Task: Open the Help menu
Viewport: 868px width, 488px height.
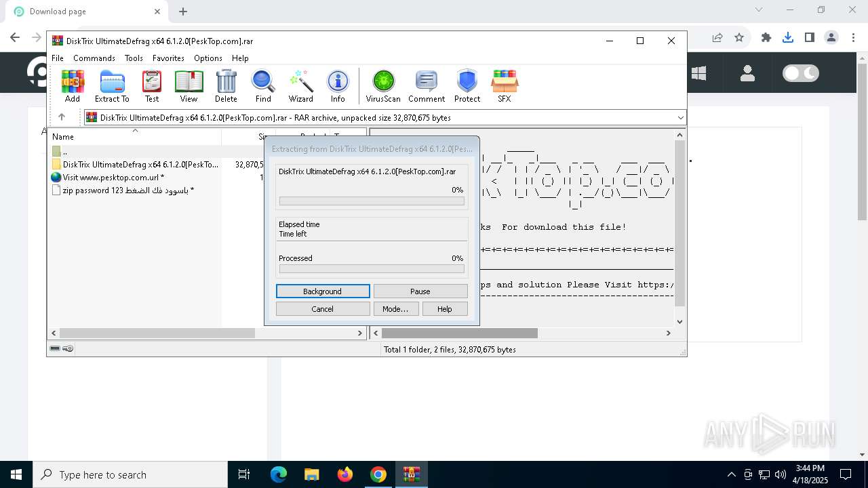Action: [x=240, y=58]
